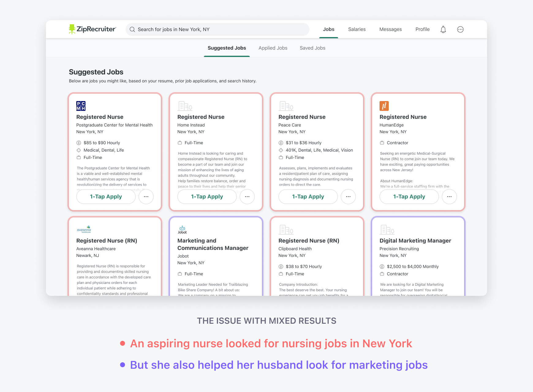Click the Newark, NJ location text
This screenshot has height=392, width=533.
[x=88, y=255]
